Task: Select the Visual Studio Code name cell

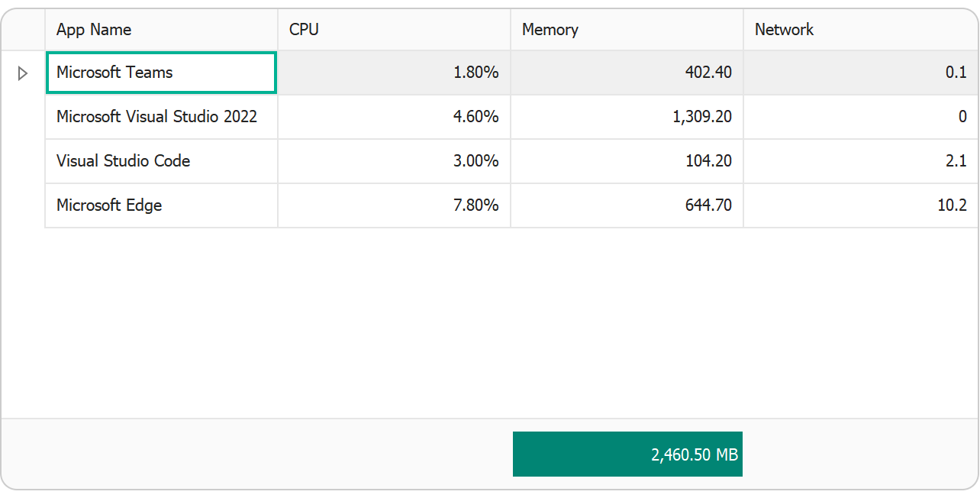Action: [161, 161]
